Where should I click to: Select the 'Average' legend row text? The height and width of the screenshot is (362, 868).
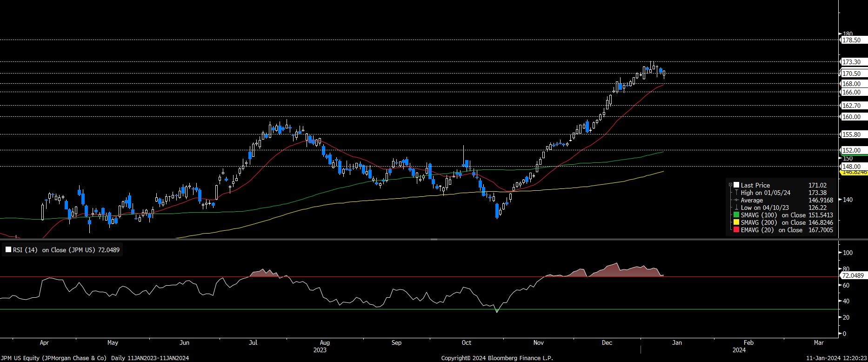pos(752,200)
